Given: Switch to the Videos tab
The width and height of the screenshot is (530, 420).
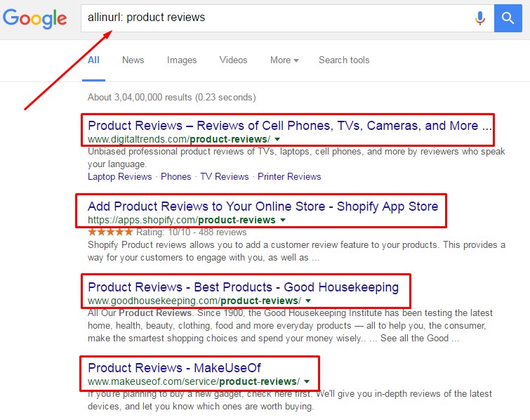Looking at the screenshot, I should coord(233,60).
